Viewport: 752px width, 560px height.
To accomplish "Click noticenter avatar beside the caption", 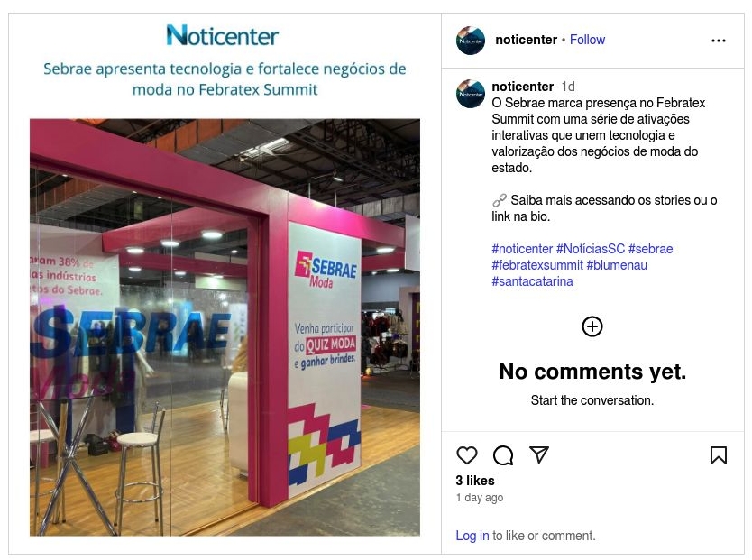I will [471, 94].
